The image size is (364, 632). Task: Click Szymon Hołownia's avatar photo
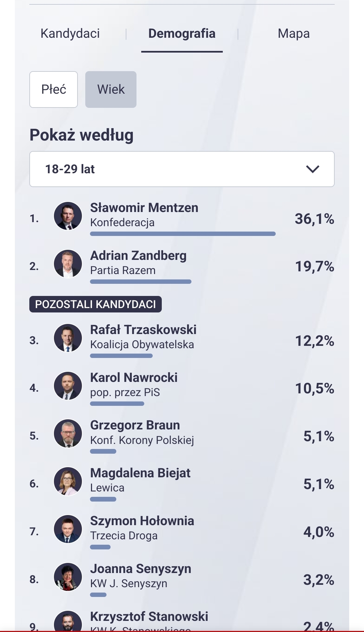(x=68, y=529)
